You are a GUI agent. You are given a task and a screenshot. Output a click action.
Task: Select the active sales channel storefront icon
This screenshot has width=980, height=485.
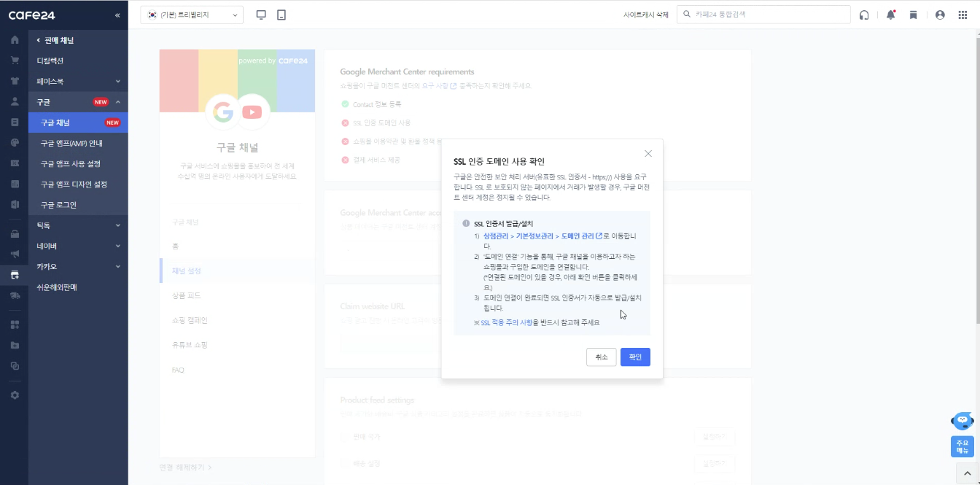tap(15, 275)
